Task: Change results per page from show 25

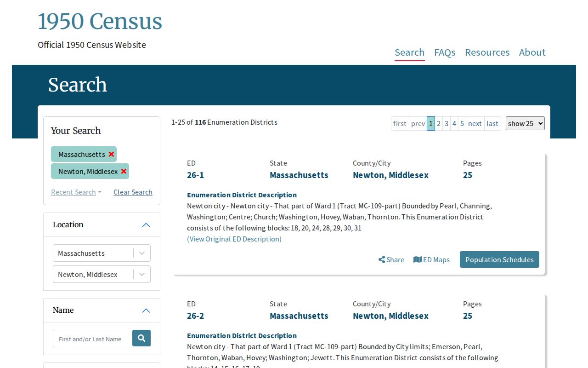Action: pyautogui.click(x=525, y=123)
